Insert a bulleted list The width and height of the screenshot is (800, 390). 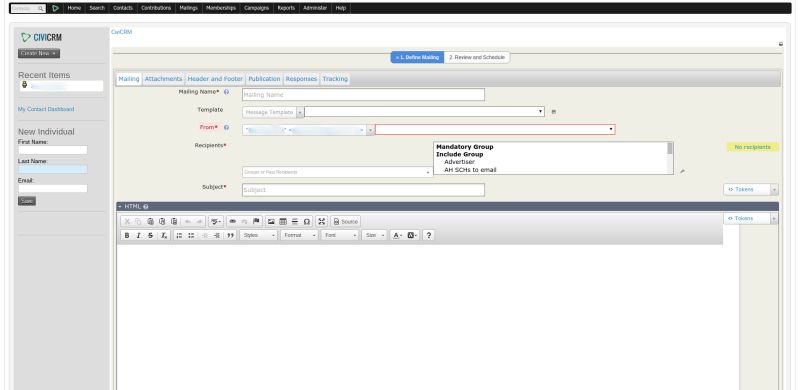191,235
